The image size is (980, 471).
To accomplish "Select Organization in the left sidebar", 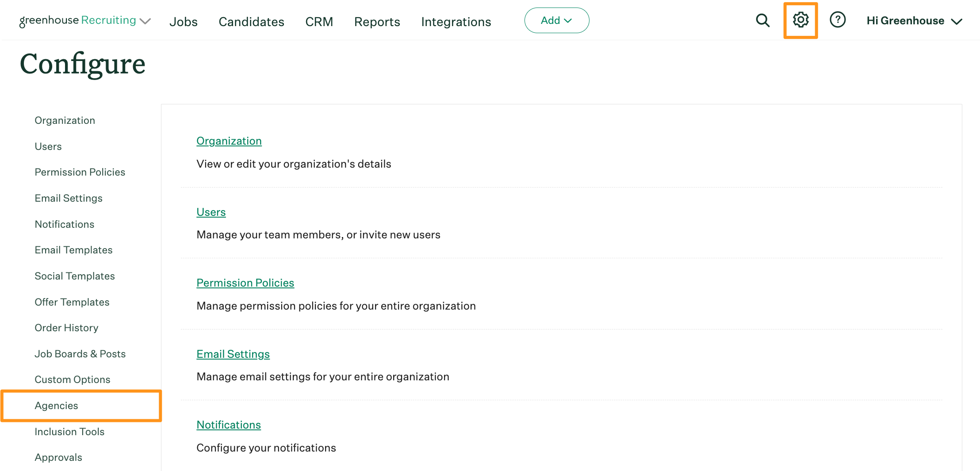I will tap(65, 120).
